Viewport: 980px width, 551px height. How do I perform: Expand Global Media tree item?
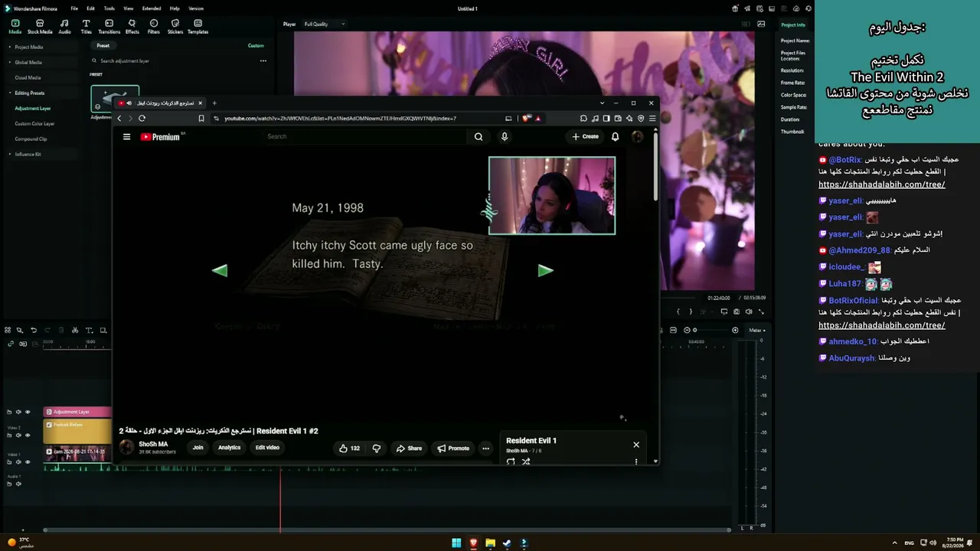pos(10,62)
